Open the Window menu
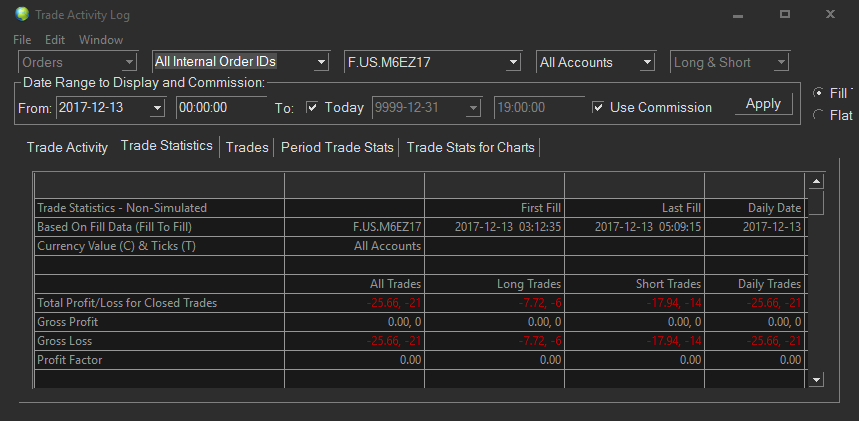 [x=101, y=40]
